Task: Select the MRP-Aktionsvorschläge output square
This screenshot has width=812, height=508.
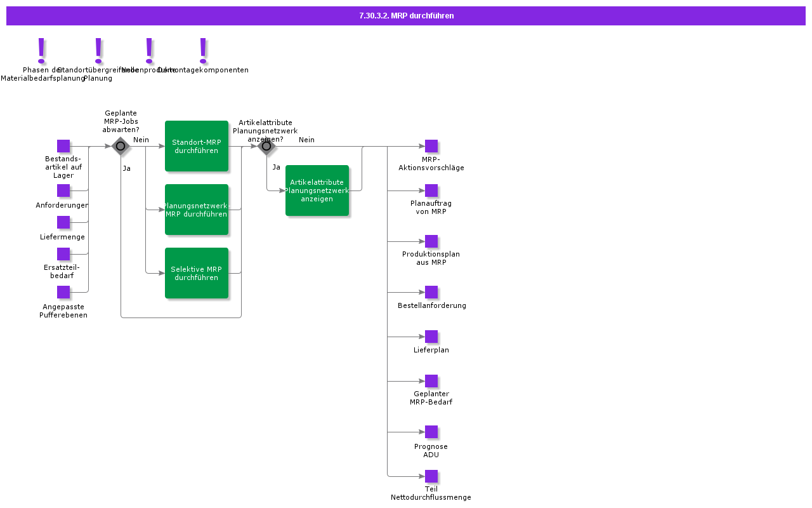Action: tap(431, 146)
